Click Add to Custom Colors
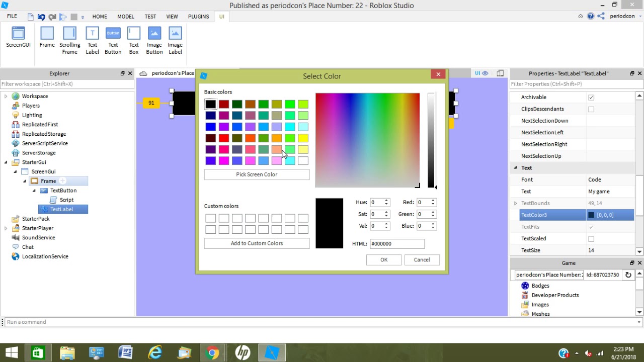The width and height of the screenshot is (644, 362). (257, 243)
